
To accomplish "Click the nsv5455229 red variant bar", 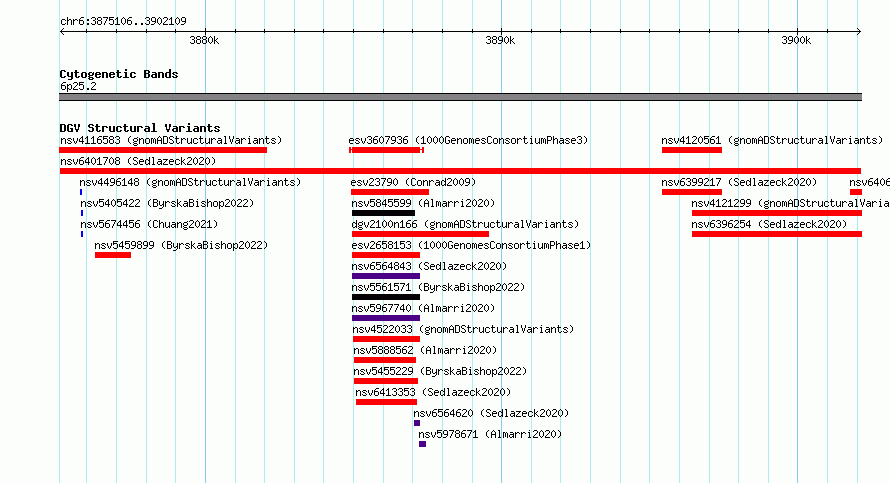I will point(386,381).
